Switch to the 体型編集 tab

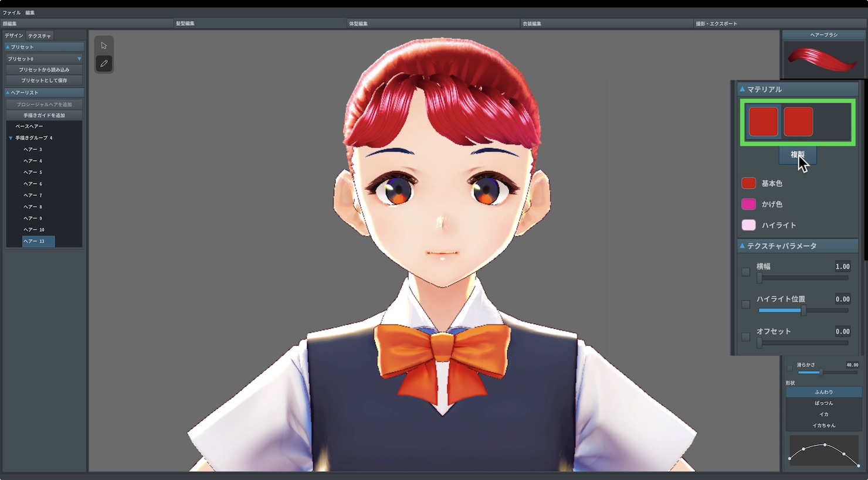pos(433,23)
